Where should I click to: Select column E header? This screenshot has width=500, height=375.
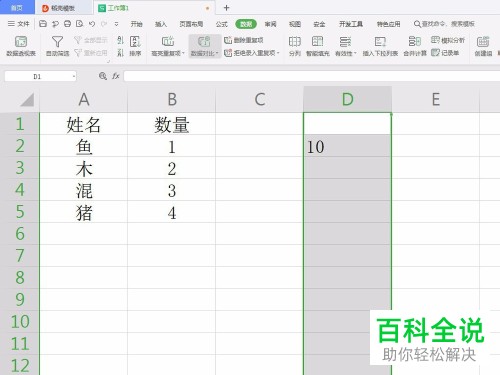[435, 100]
